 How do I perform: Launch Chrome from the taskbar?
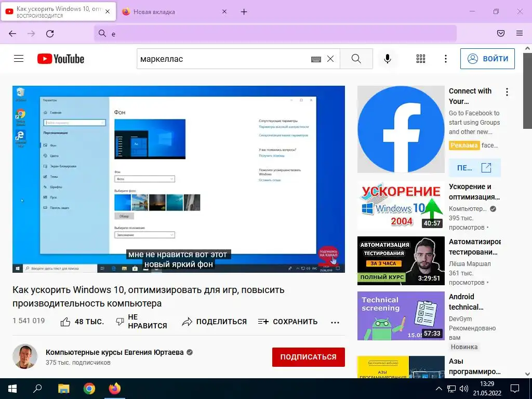89,389
